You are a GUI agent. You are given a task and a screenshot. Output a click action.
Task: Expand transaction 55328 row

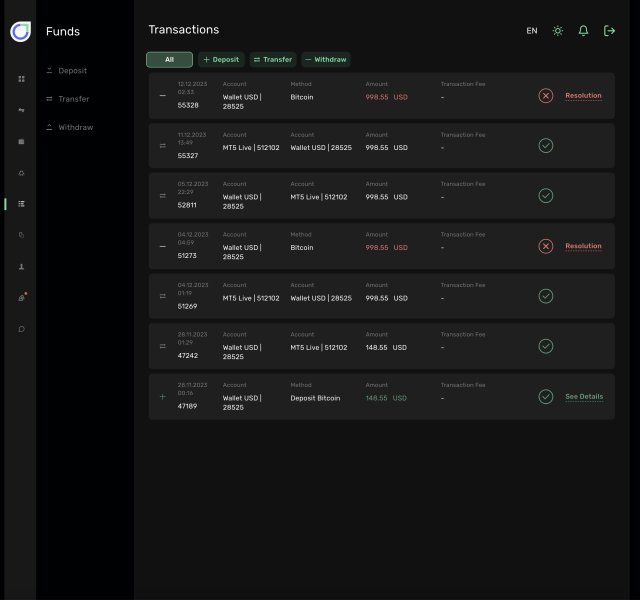163,96
